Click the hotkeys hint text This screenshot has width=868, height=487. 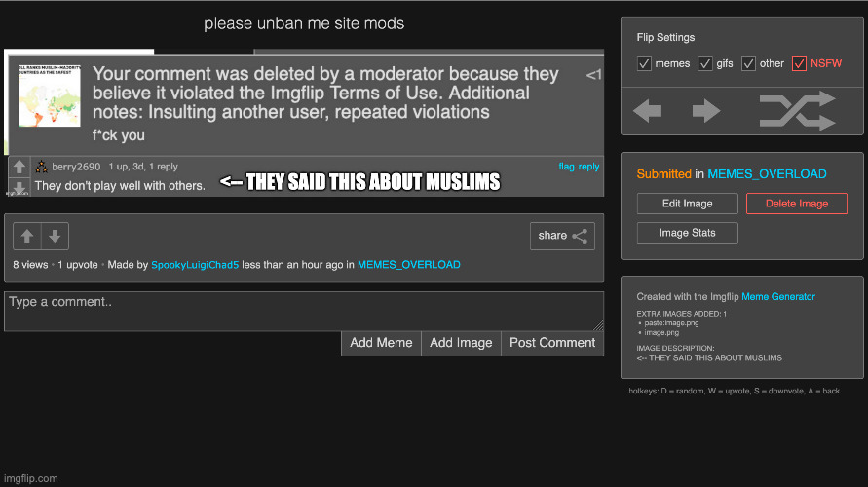734,391
